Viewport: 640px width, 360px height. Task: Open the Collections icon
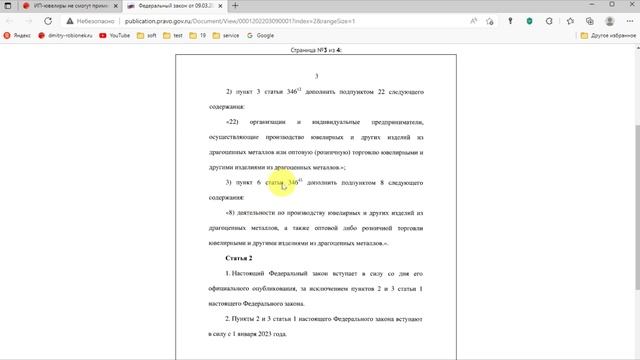590,21
